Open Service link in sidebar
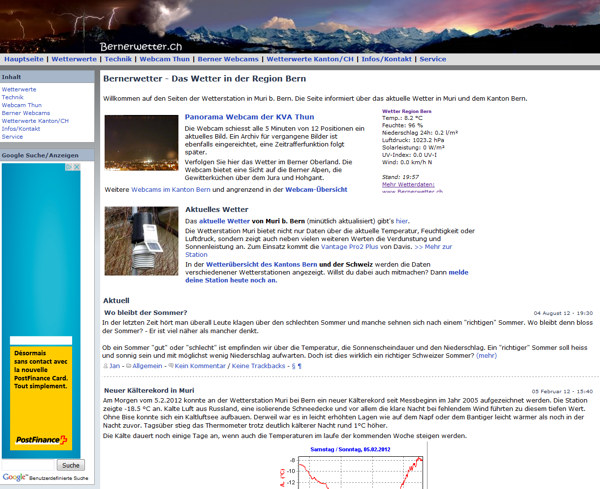 (x=12, y=136)
